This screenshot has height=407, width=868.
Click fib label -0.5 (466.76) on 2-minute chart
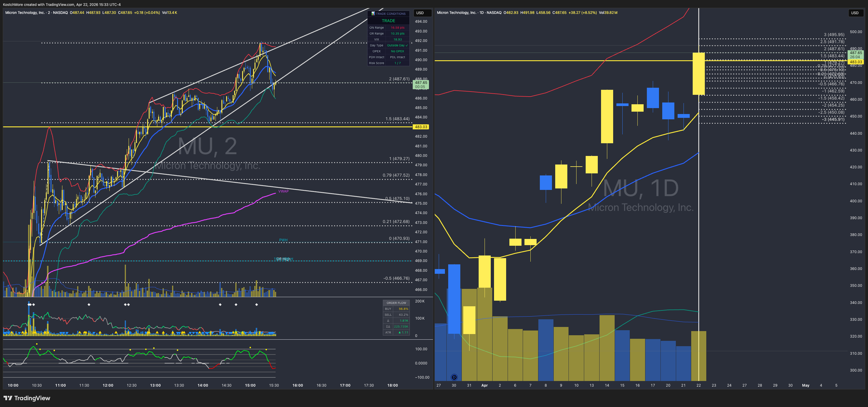click(396, 279)
